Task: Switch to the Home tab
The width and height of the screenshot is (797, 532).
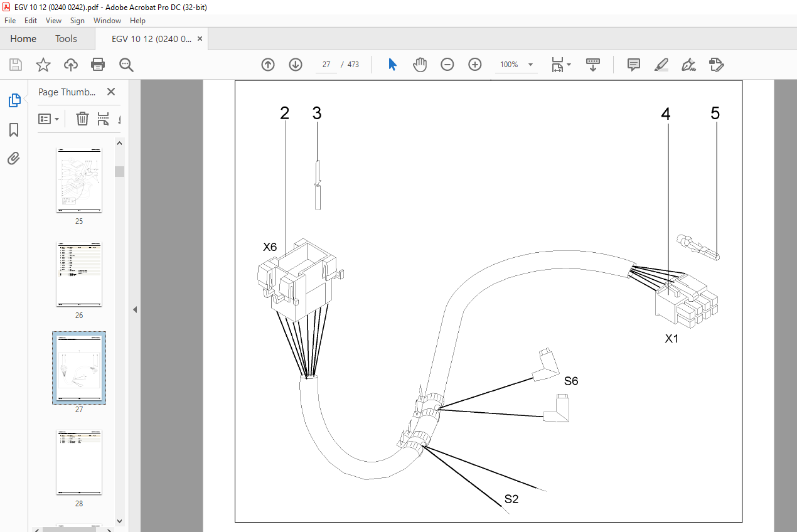Action: coord(23,38)
